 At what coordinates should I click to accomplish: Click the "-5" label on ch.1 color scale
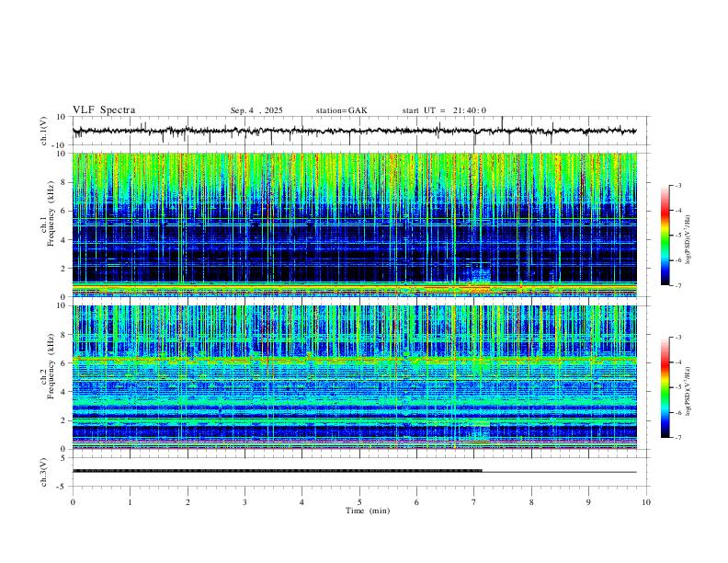pos(677,236)
